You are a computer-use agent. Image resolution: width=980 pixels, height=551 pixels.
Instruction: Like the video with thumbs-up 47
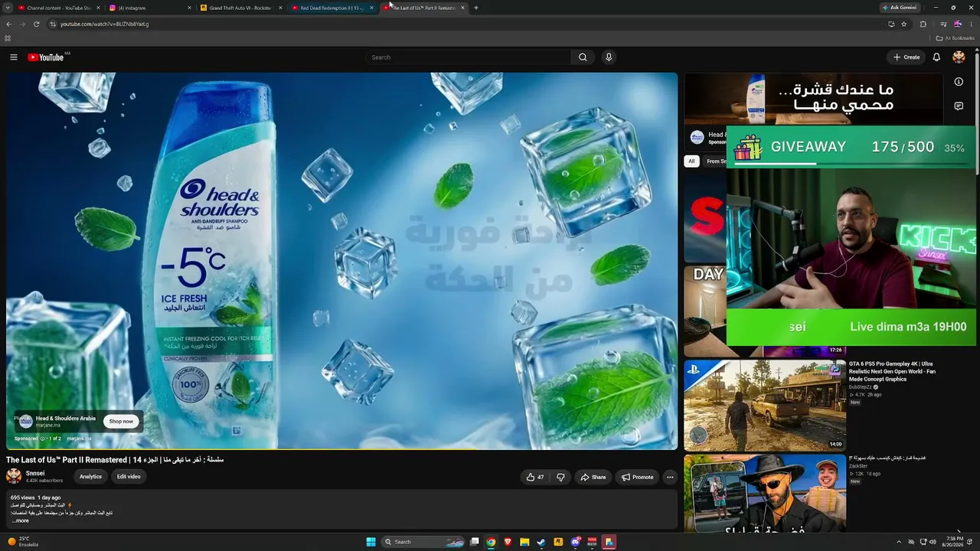point(535,477)
